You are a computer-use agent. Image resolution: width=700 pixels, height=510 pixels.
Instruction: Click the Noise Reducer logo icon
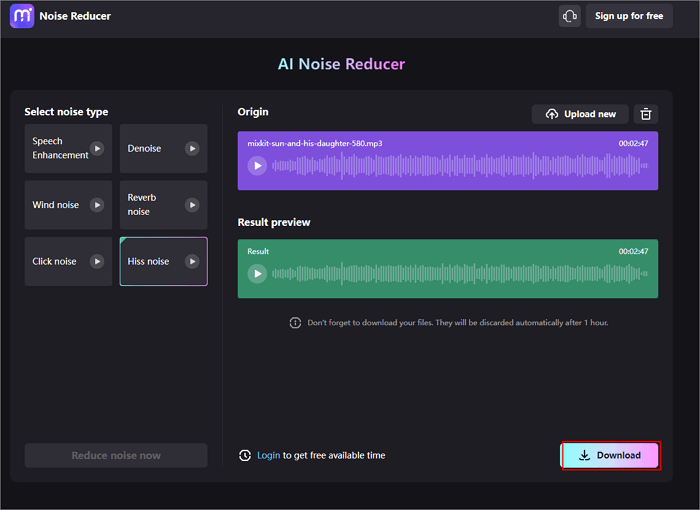click(21, 16)
